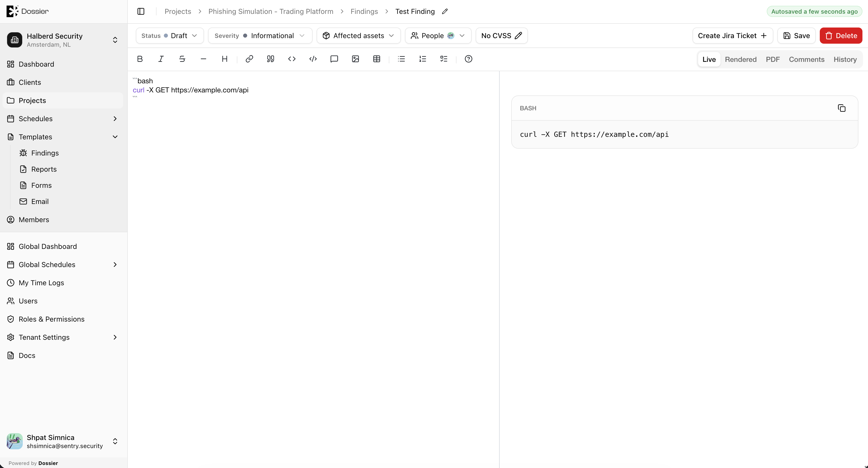Expand the Schedules section
The height and width of the screenshot is (468, 868).
pyautogui.click(x=115, y=119)
